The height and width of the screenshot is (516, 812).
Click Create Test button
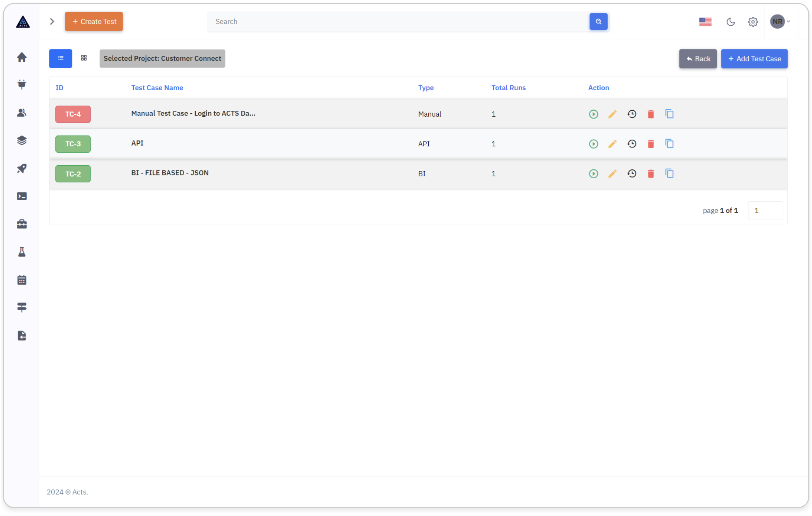pyautogui.click(x=94, y=22)
